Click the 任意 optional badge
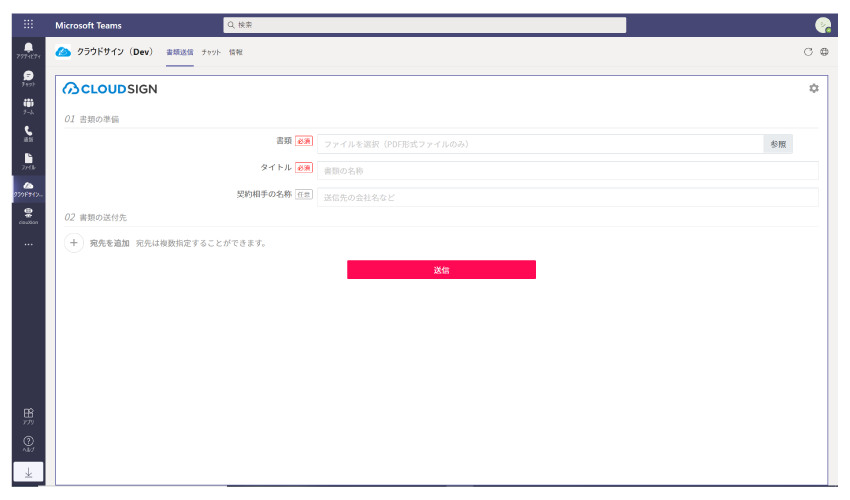 click(x=304, y=194)
